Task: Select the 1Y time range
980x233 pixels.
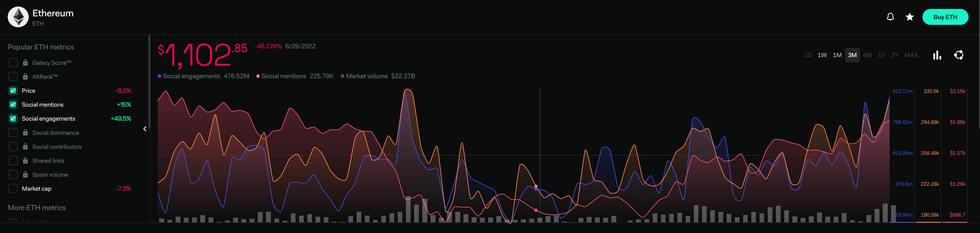Action: pos(882,55)
